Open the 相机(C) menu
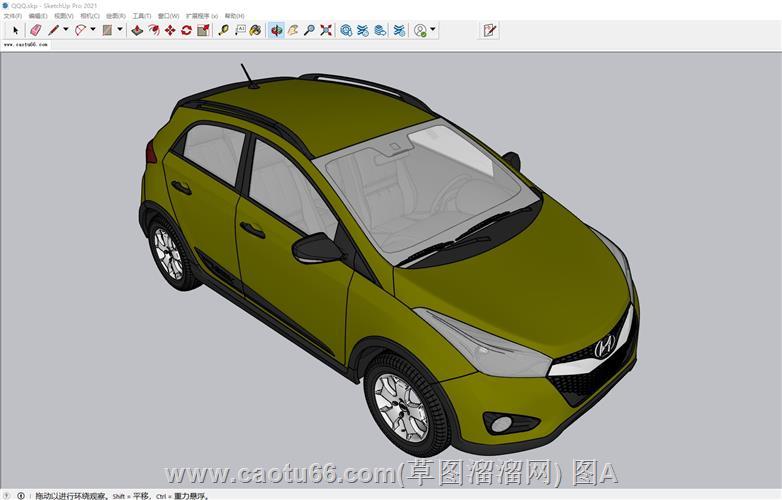 coord(90,16)
